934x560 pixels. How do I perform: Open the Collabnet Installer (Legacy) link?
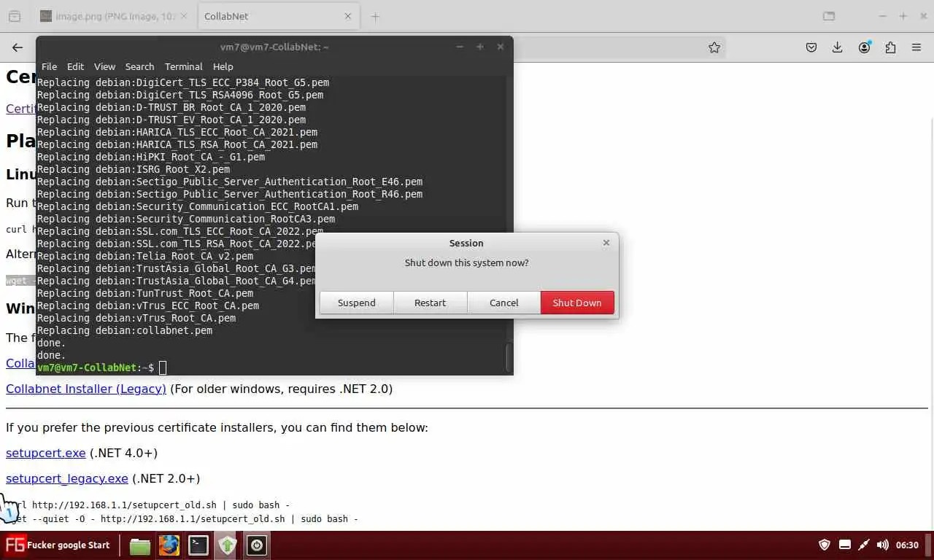point(86,389)
